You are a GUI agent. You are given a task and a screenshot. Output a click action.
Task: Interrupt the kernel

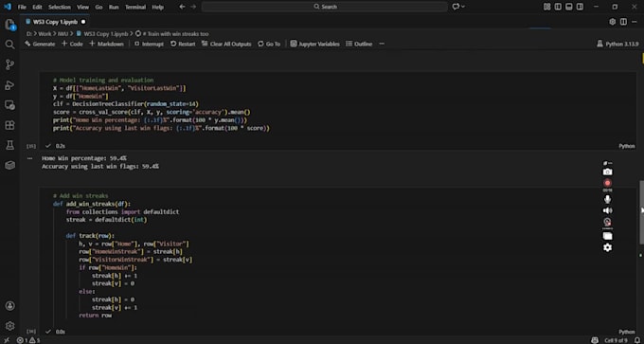[149, 44]
